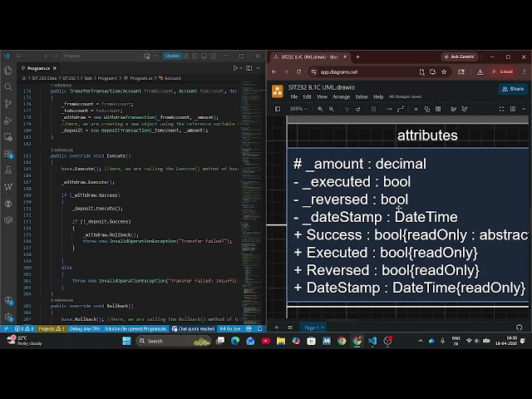The width and height of the screenshot is (532, 399).
Task: Open the Waypoints connector style in draw.io
Action: (401, 109)
